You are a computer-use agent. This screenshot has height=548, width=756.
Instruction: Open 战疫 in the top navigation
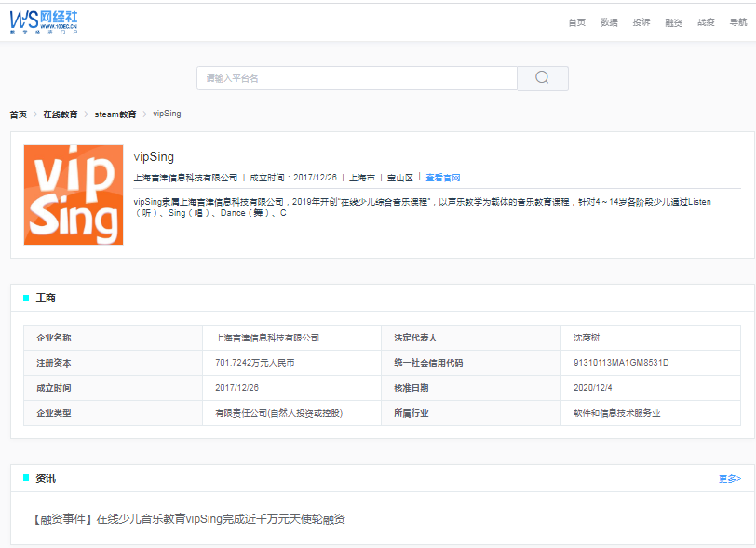point(706,22)
